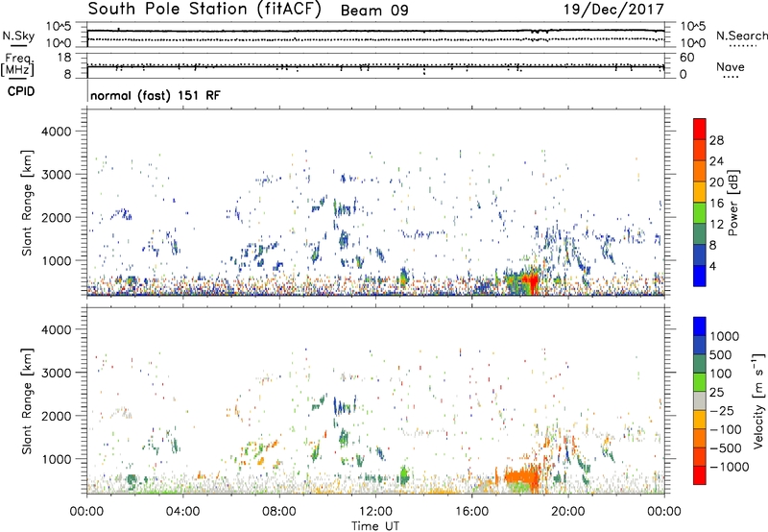Click the 'Nave' legend label

[731, 67]
